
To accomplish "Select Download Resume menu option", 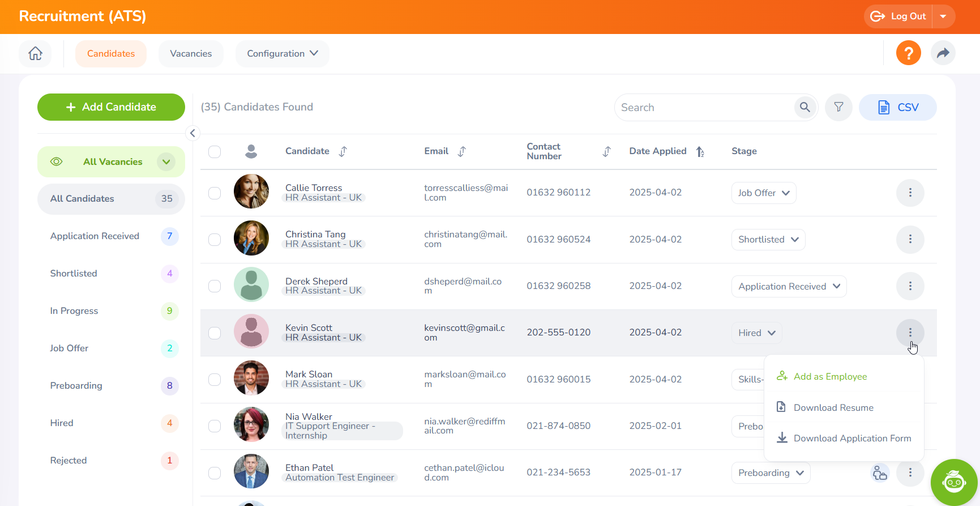I will pos(833,408).
